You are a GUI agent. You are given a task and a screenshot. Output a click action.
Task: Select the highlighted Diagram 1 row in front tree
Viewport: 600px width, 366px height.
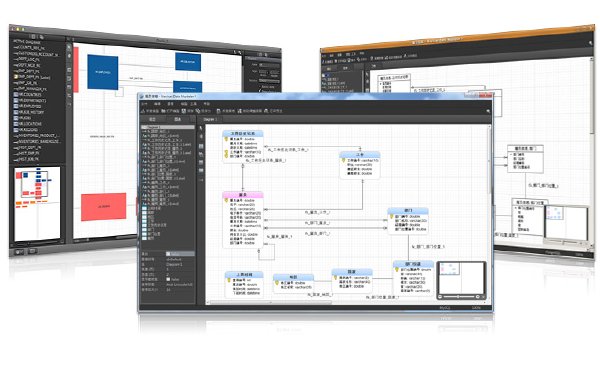pyautogui.click(x=168, y=127)
